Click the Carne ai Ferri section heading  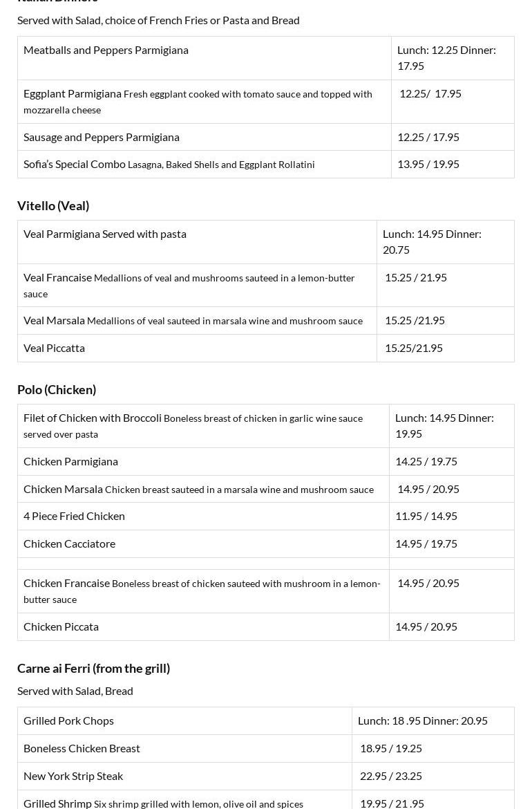pos(93,668)
